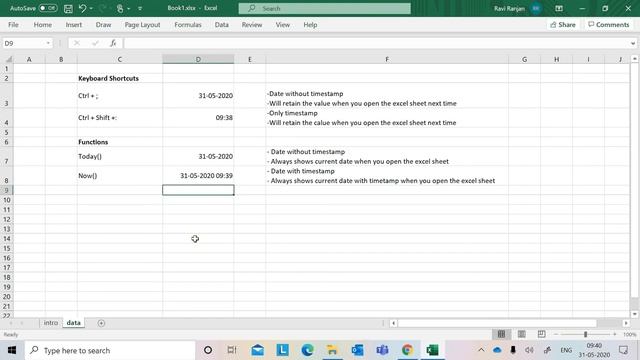Click the Comments button
640x360 pixels.
coord(609,24)
